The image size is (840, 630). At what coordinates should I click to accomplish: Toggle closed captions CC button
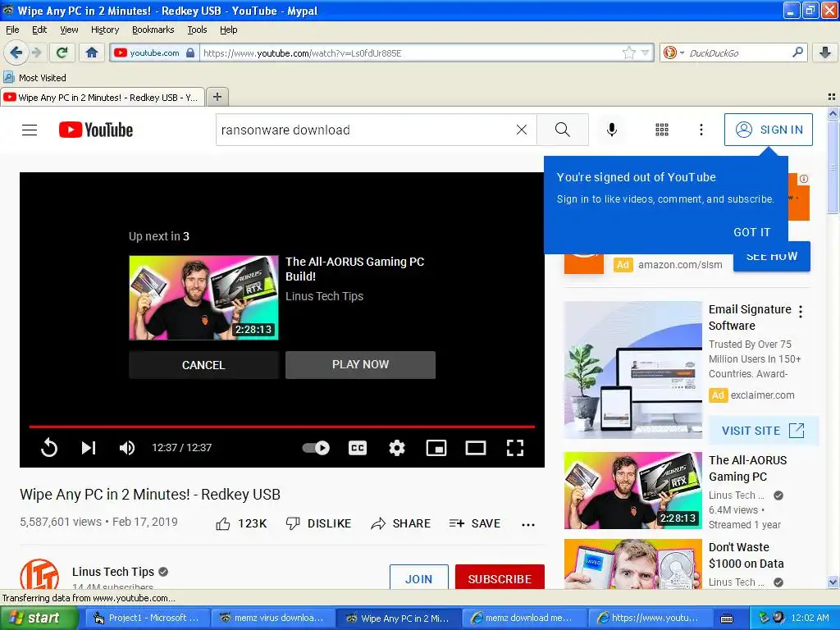coord(358,447)
